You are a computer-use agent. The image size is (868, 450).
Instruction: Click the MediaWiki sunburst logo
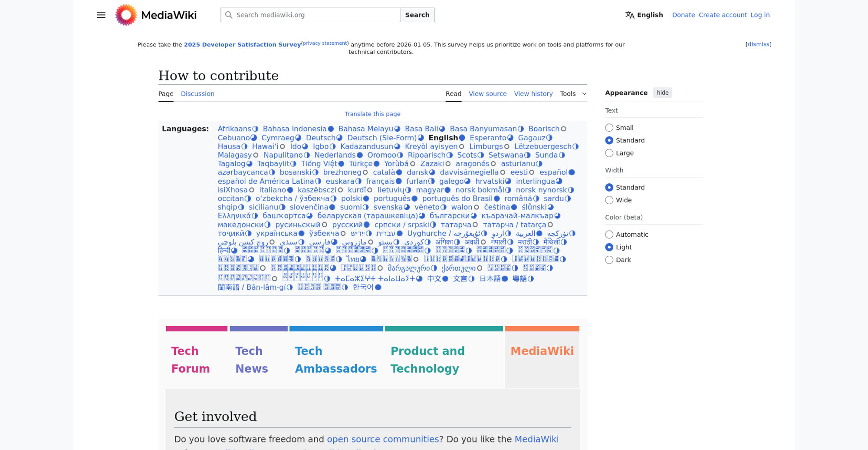pos(125,15)
